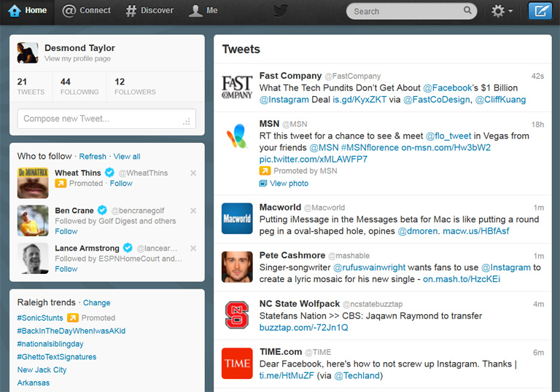Click the Macworld logo avatar
This screenshot has height=392, width=560.
point(237,219)
